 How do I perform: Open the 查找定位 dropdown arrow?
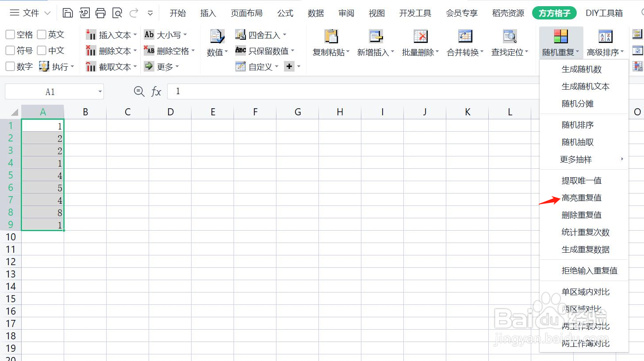pos(527,53)
